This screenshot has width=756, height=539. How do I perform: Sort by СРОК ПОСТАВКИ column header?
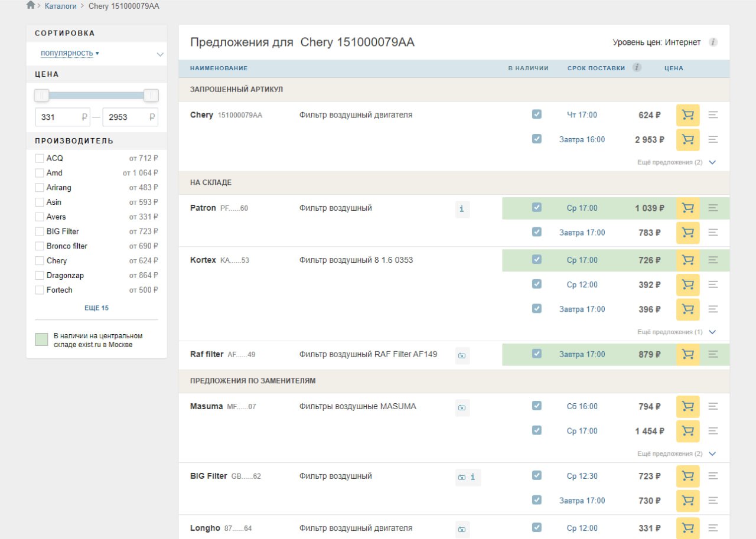pos(596,68)
